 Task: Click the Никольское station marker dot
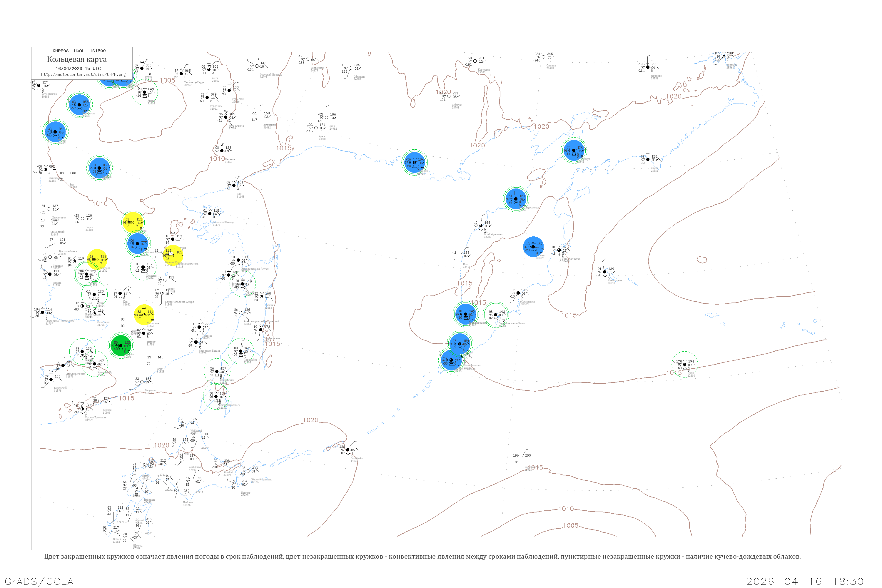tap(604, 272)
